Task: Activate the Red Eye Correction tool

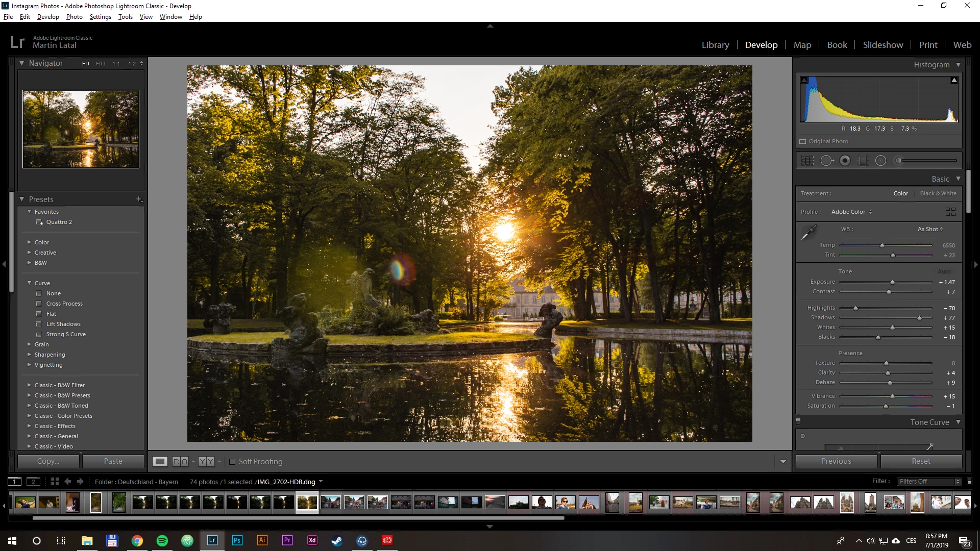Action: tap(845, 161)
